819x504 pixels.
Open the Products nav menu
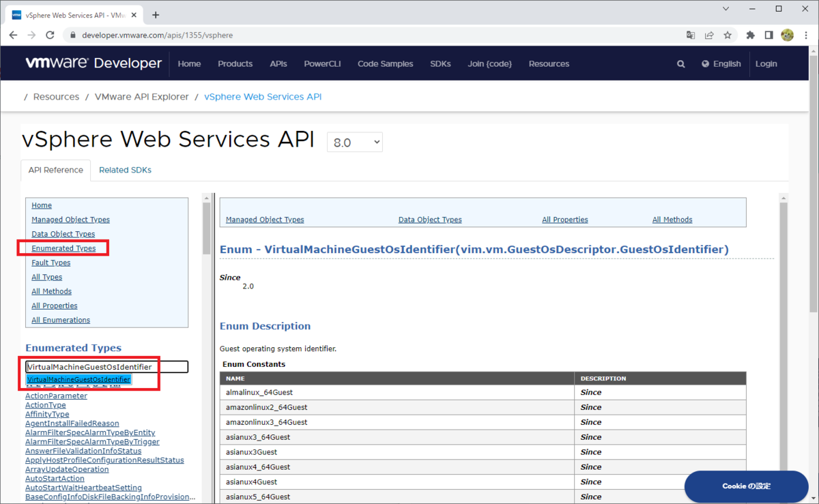tap(235, 63)
